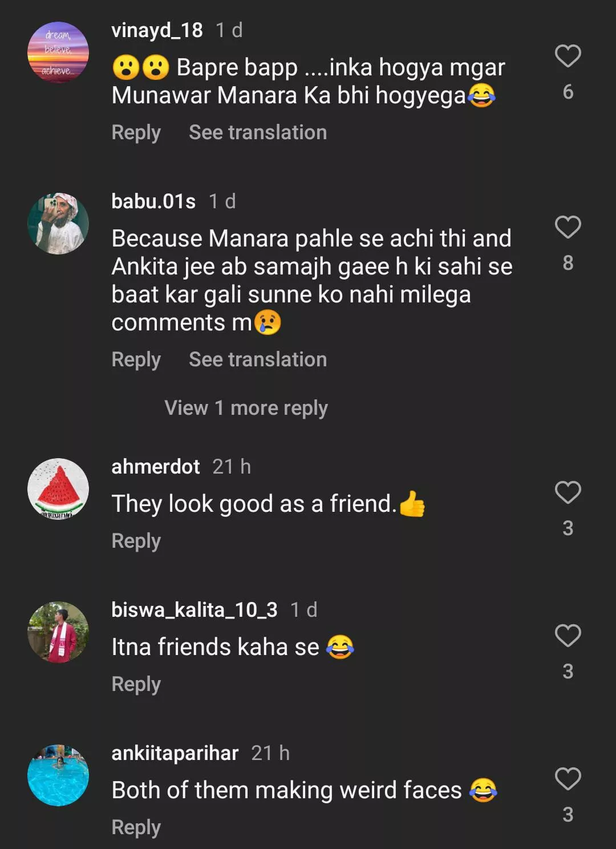Reply to biswa_kalita_10_3's comment
616x849 pixels.
[136, 684]
